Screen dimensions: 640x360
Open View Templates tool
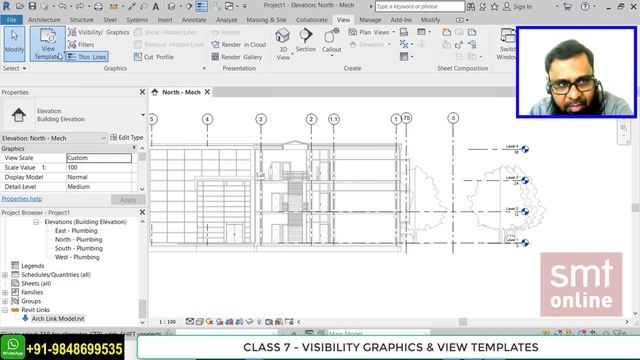[48, 44]
